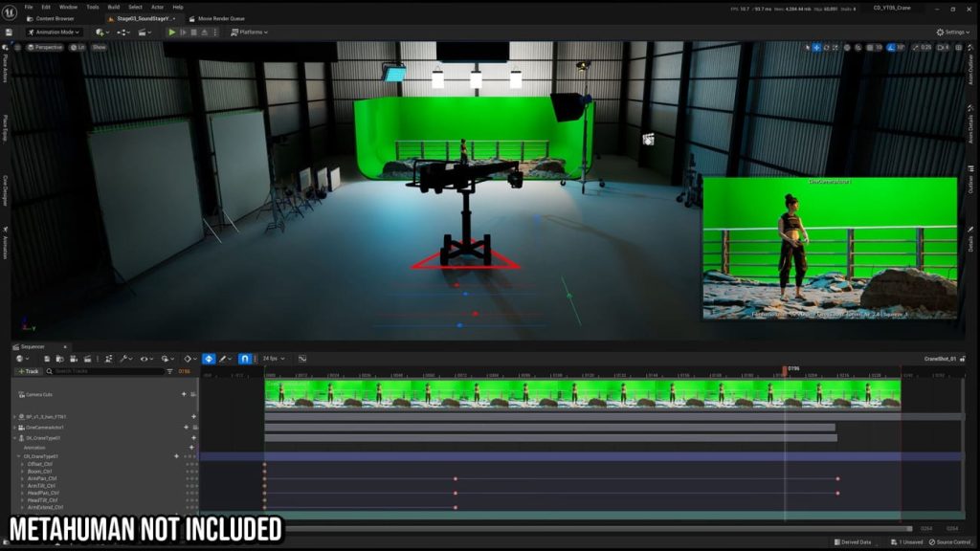
Task: Click the Play button in main toolbar
Action: point(172,32)
